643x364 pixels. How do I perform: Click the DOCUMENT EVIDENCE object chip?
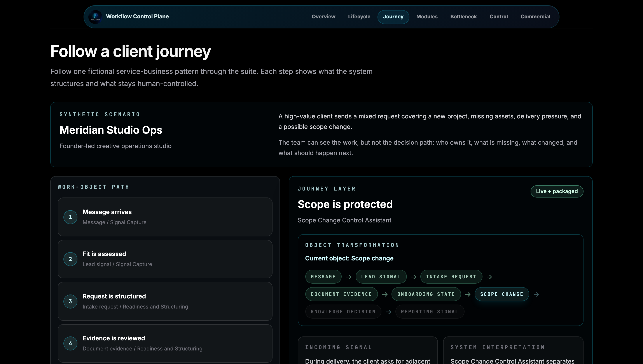point(341,294)
